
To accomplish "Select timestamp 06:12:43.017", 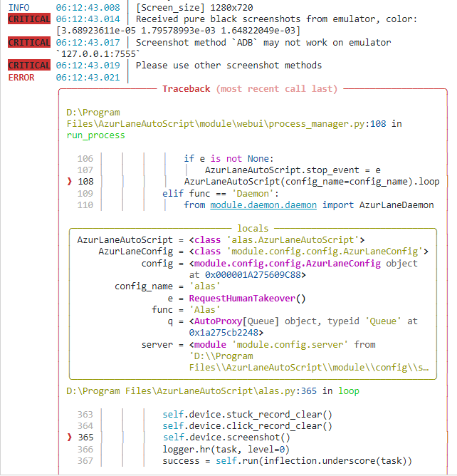I will (x=88, y=43).
